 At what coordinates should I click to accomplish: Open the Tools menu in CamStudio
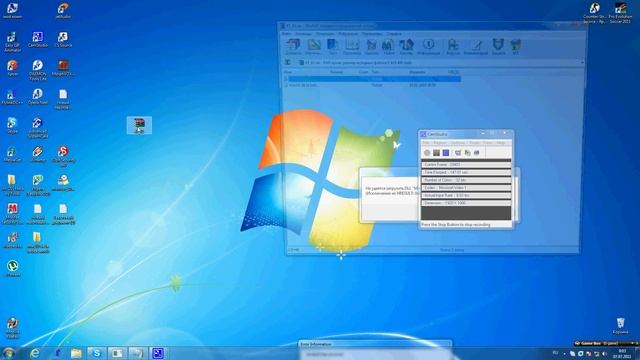click(x=474, y=143)
